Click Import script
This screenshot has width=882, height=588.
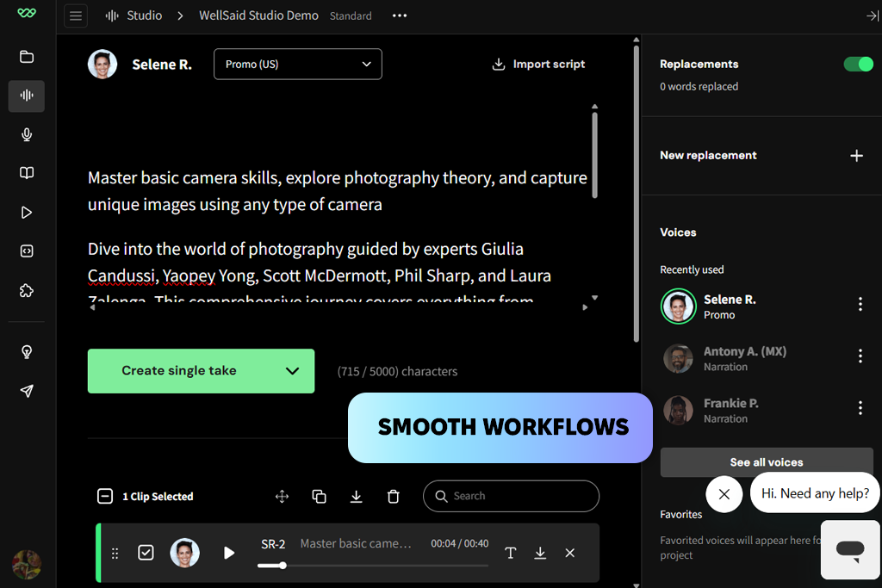tap(538, 64)
